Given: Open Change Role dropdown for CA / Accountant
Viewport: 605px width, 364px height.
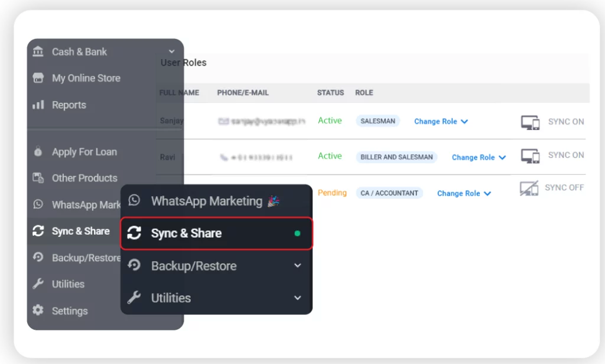Looking at the screenshot, I should pyautogui.click(x=464, y=193).
